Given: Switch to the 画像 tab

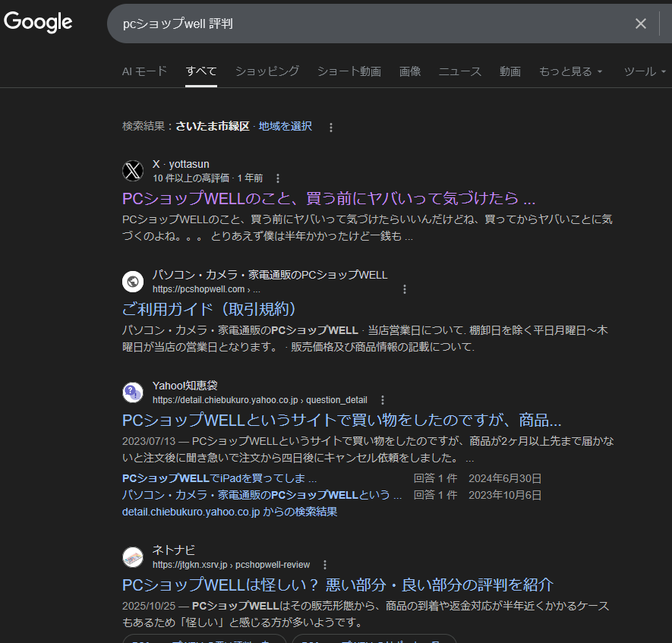Looking at the screenshot, I should coord(410,71).
